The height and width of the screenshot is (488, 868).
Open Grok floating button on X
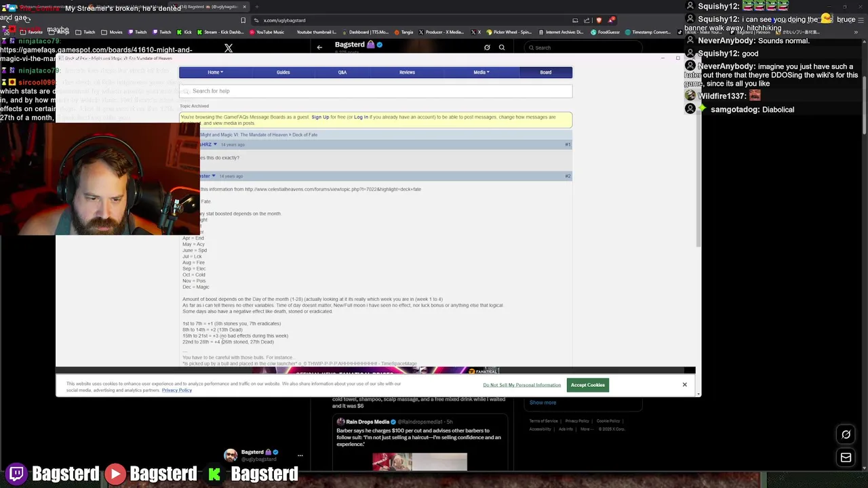click(846, 434)
